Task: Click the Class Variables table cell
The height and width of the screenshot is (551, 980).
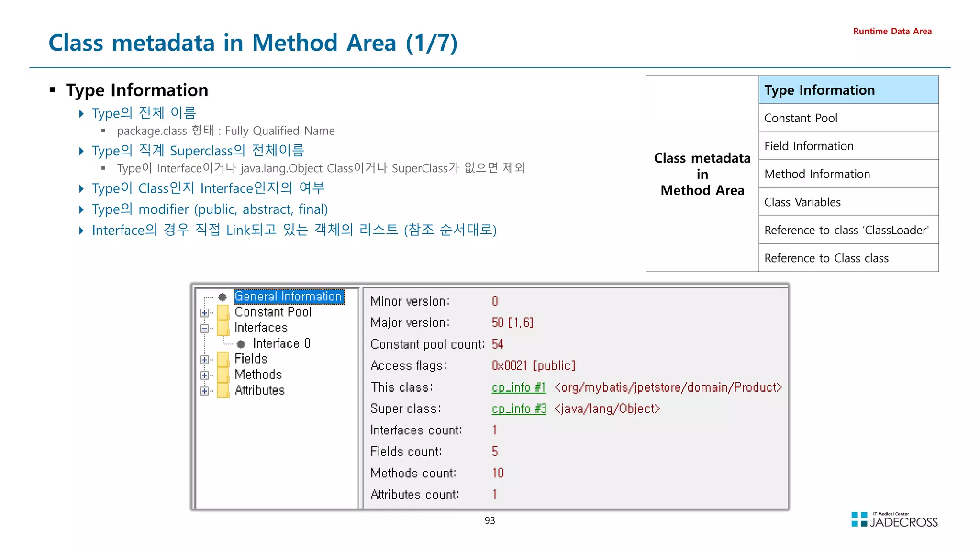Action: tap(848, 202)
